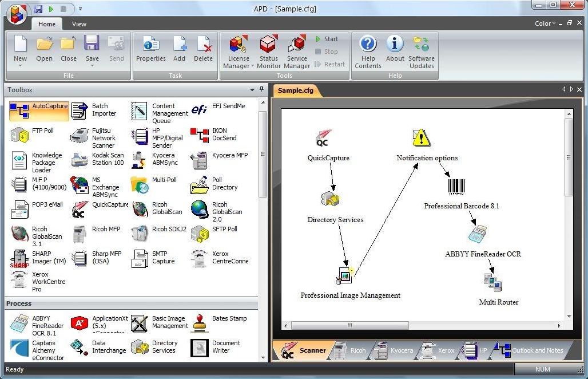
Task: Select Kodak Scan Station 100 component
Action: [97, 159]
